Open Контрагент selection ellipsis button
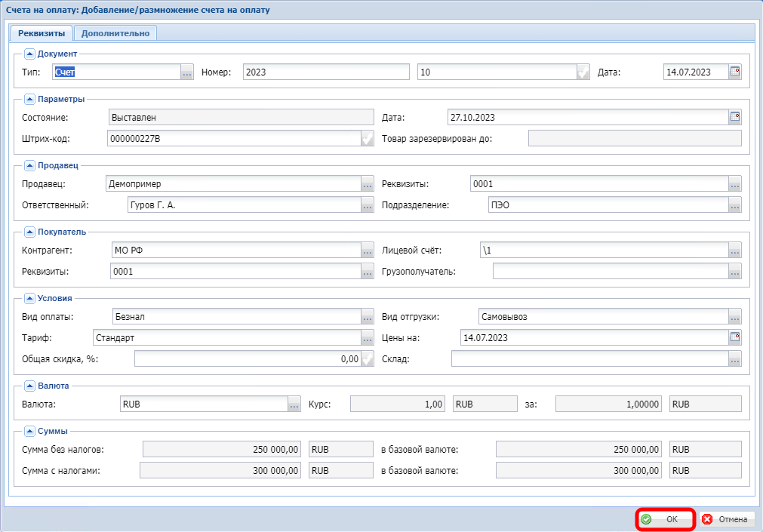This screenshot has width=763, height=532. coord(368,251)
